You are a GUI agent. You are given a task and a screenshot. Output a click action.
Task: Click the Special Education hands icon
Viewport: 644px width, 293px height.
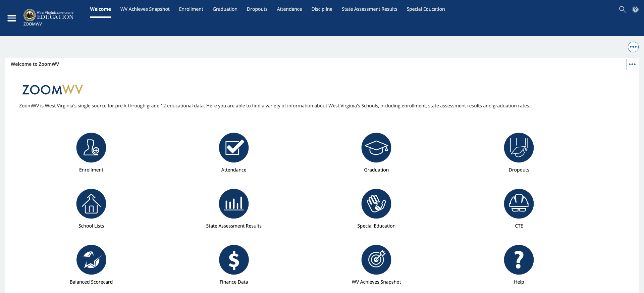(x=376, y=204)
